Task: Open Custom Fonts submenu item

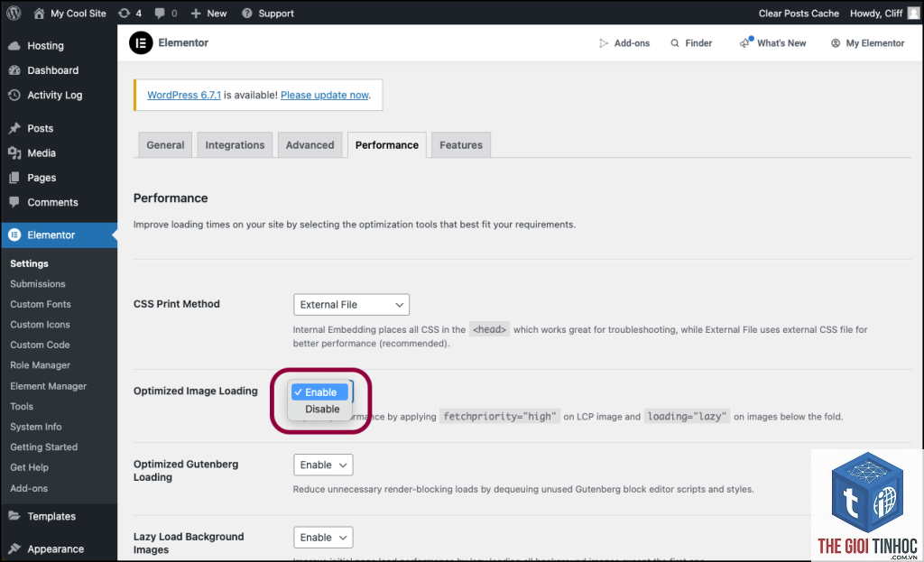Action: pyautogui.click(x=41, y=304)
